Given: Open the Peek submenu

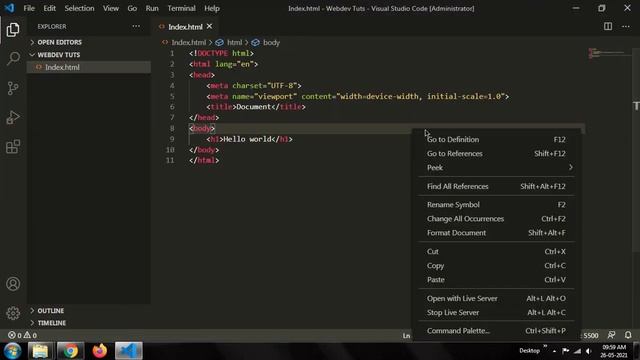Looking at the screenshot, I should coord(496,168).
